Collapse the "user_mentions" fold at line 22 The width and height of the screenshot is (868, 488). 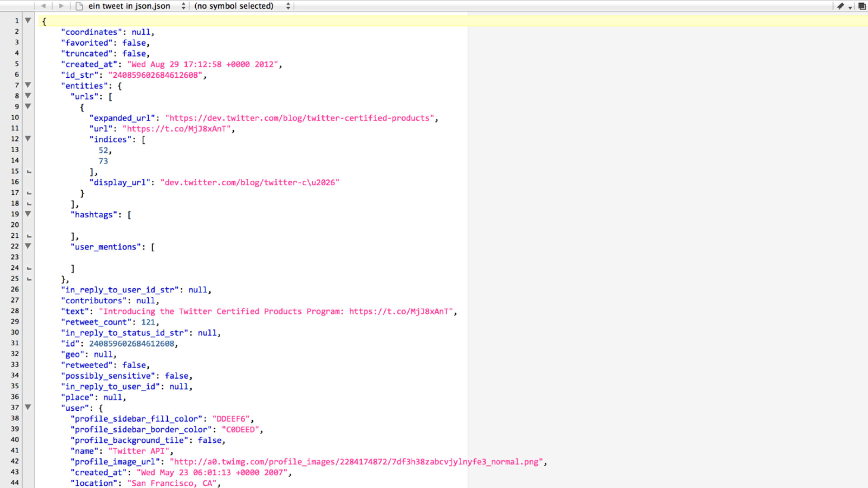[x=28, y=246]
